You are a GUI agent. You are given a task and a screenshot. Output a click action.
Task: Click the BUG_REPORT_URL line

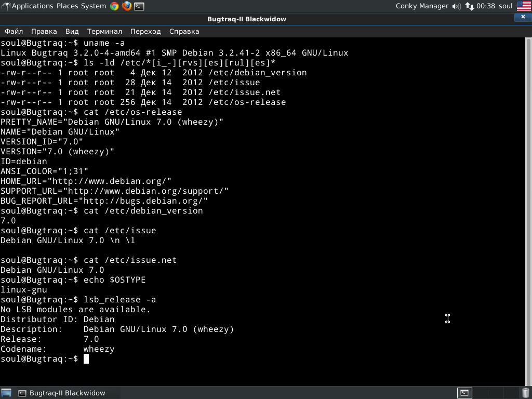pyautogui.click(x=104, y=201)
